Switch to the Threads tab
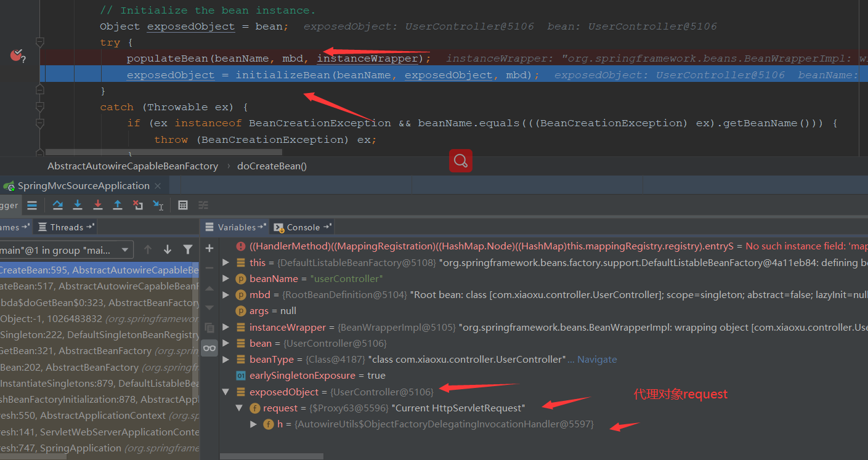 (66, 227)
